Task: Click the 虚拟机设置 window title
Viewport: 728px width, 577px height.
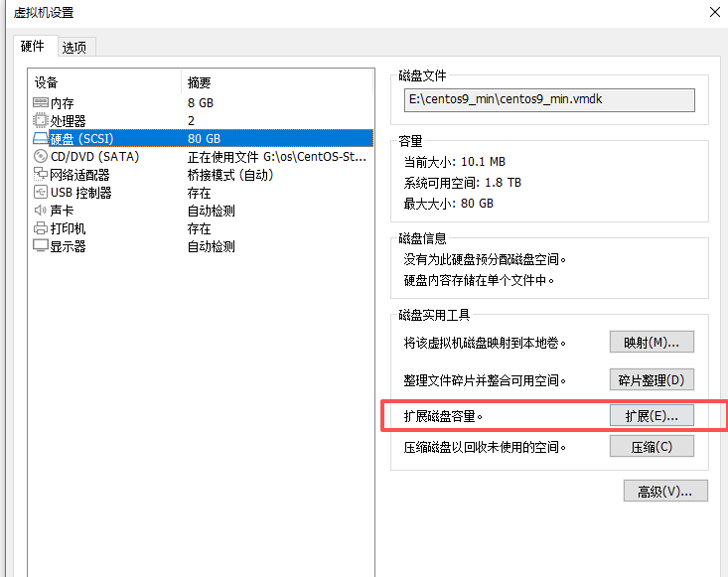Action: point(44,13)
